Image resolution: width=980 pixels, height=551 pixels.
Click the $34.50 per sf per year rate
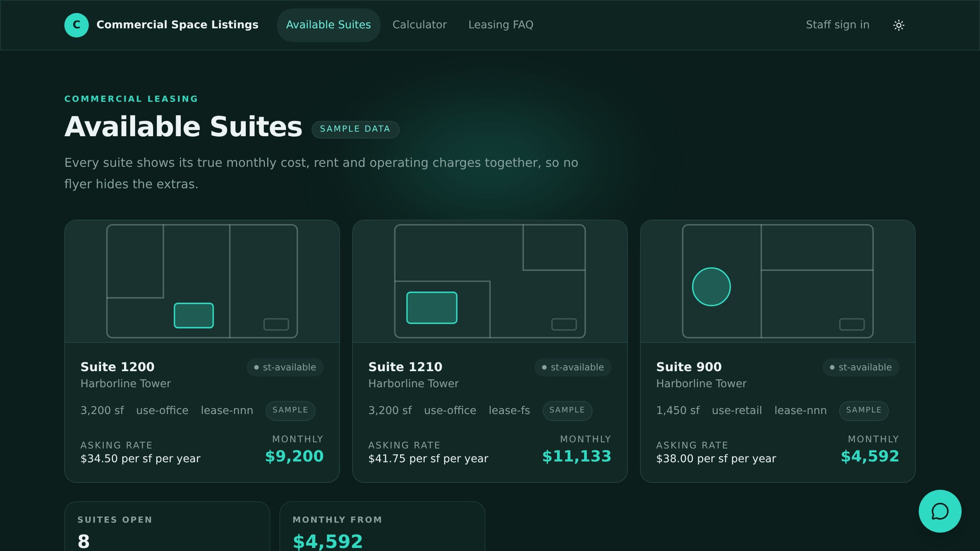click(140, 458)
